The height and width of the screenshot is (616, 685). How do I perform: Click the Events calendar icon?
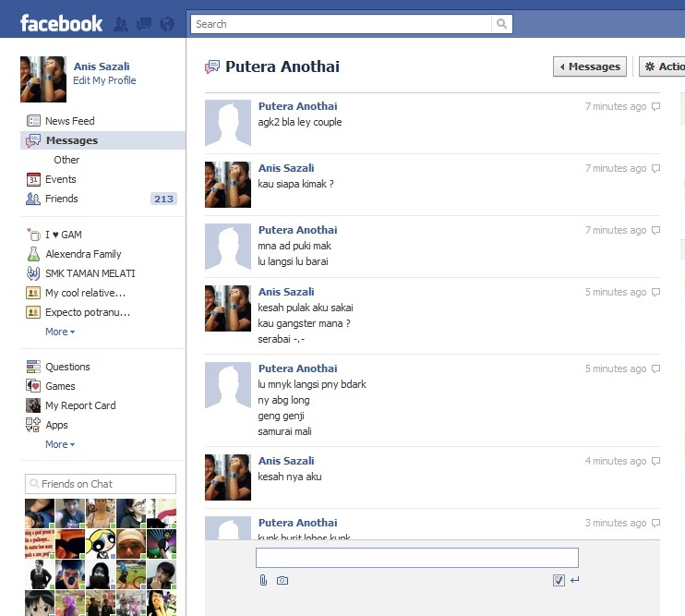pos(33,179)
